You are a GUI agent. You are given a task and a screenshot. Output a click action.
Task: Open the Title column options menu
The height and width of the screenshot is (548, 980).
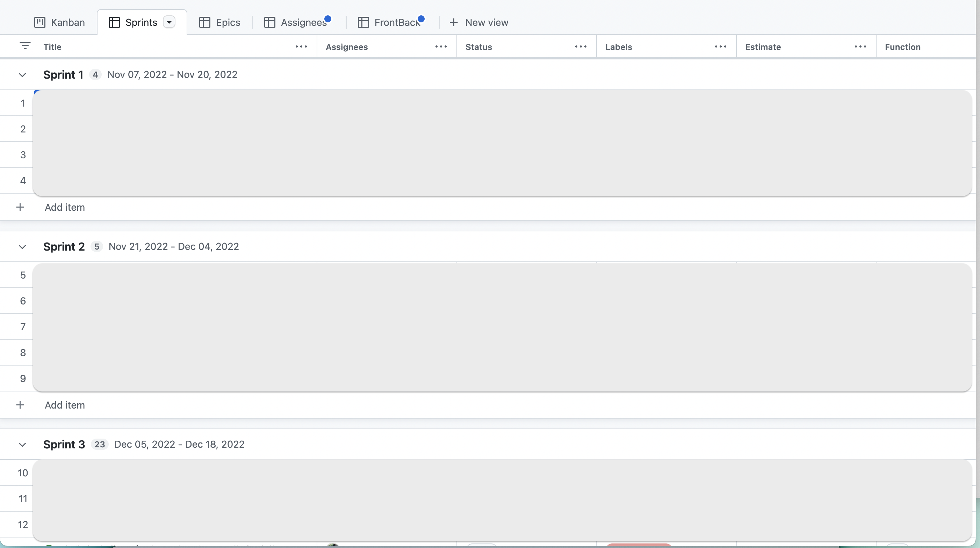pyautogui.click(x=301, y=47)
